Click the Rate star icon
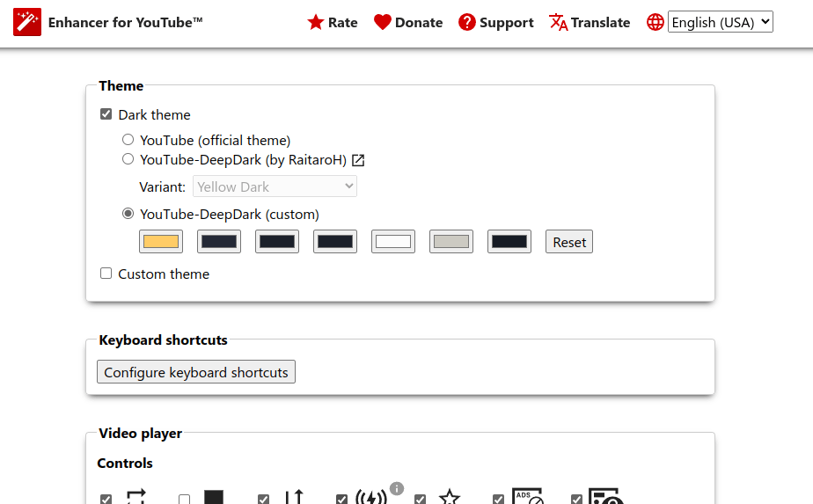The height and width of the screenshot is (504, 813). [x=316, y=22]
